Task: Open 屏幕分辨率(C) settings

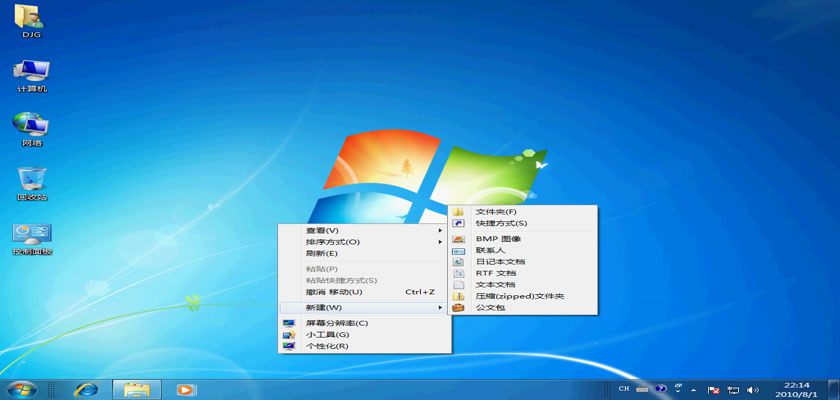Action: pyautogui.click(x=337, y=323)
